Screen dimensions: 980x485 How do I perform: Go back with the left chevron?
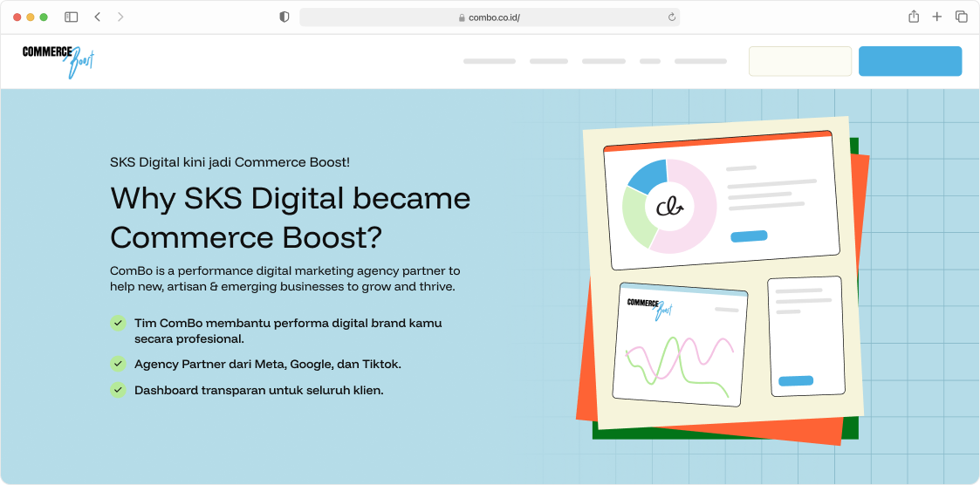98,17
